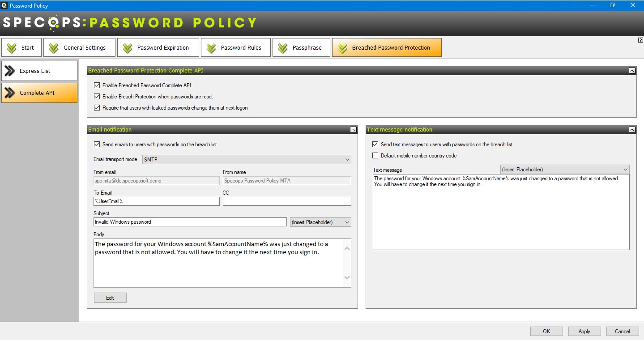Collapse the Email notification panel
644x340 pixels.
[x=353, y=130]
